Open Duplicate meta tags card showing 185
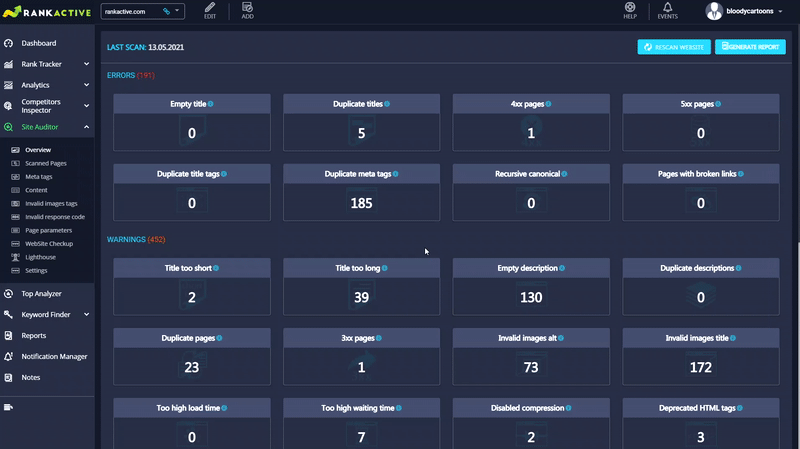The height and width of the screenshot is (449, 800). pyautogui.click(x=361, y=192)
